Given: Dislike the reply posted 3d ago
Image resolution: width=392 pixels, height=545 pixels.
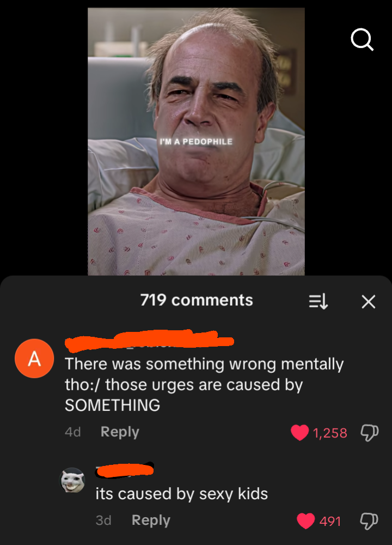Looking at the screenshot, I should 370,521.
